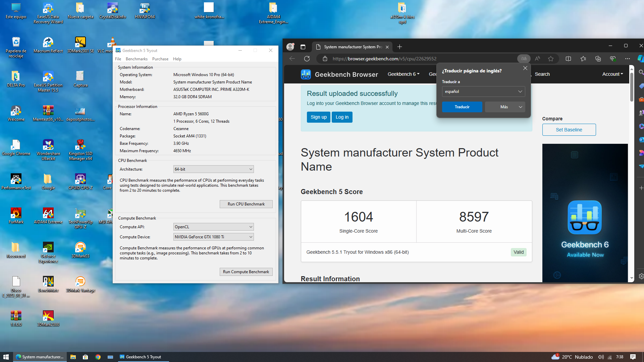
Task: Open español language dropdown
Action: (483, 92)
